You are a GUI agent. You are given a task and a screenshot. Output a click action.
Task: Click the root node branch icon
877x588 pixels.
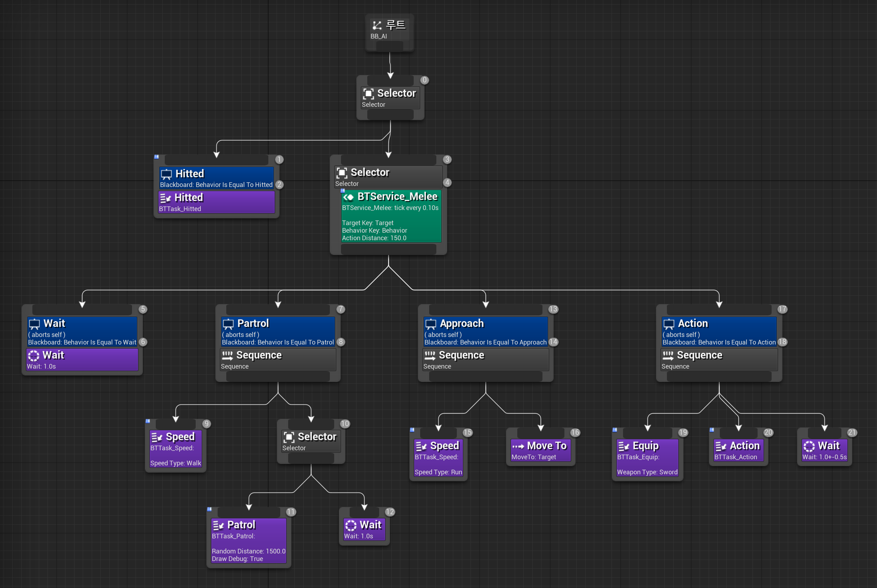(x=377, y=26)
